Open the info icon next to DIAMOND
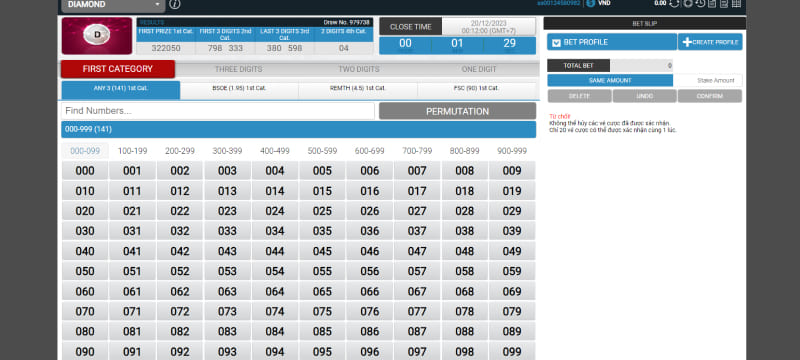 (x=174, y=4)
